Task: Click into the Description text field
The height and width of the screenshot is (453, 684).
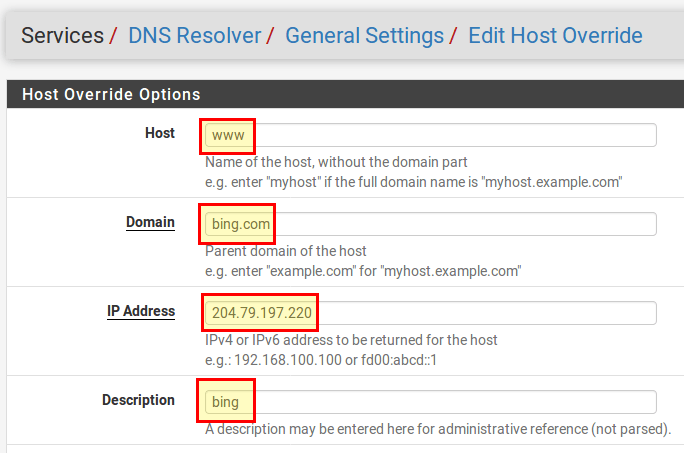Action: pyautogui.click(x=430, y=402)
